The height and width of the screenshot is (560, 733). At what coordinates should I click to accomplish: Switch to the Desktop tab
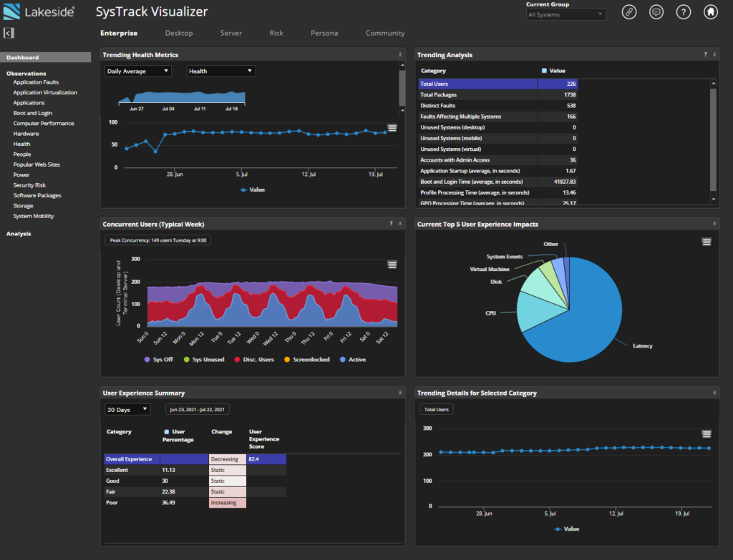click(179, 33)
